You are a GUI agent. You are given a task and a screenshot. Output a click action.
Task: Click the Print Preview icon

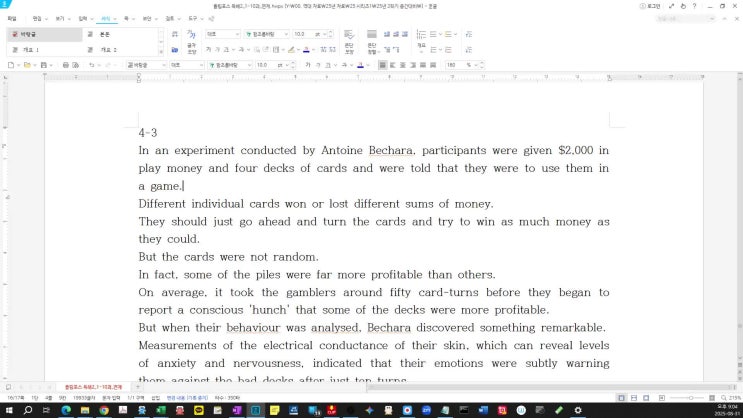[77, 65]
